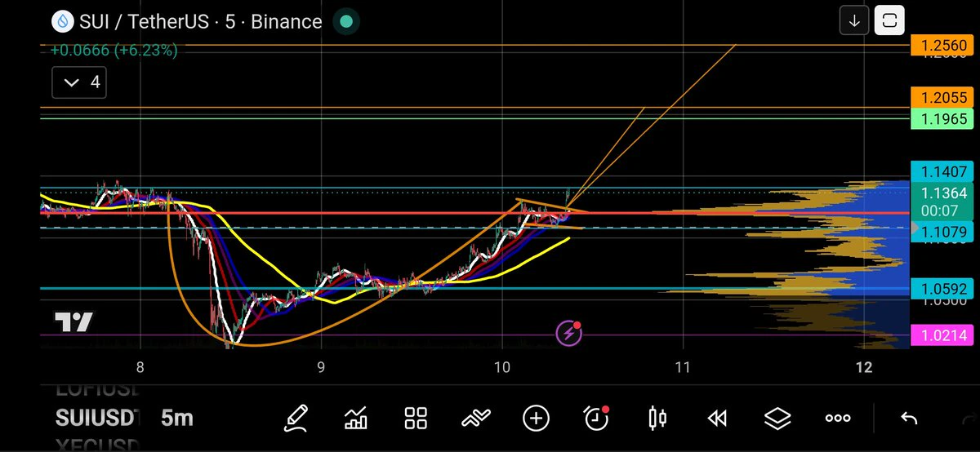Select the SUIUSDT watchlist symbol
Viewport: 980px width, 452px height.
coord(97,419)
